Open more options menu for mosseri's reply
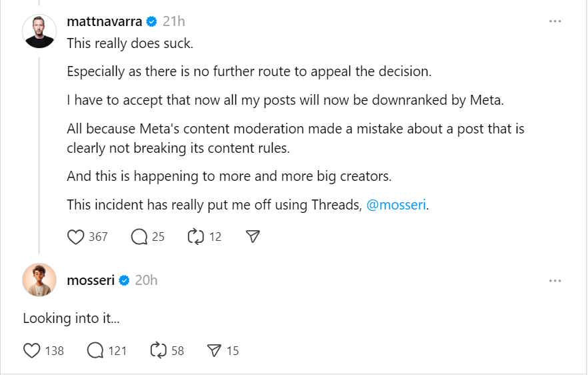Screen dimensions: 588x375 (555, 281)
